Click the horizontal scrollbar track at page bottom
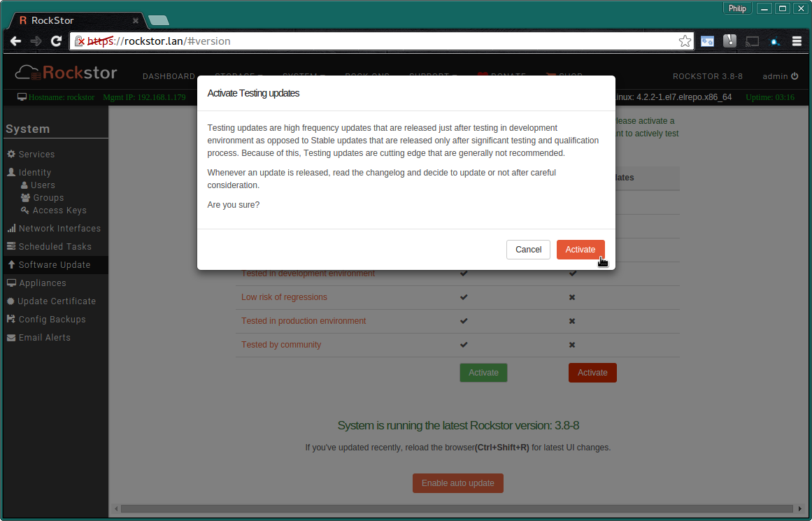 point(457,508)
